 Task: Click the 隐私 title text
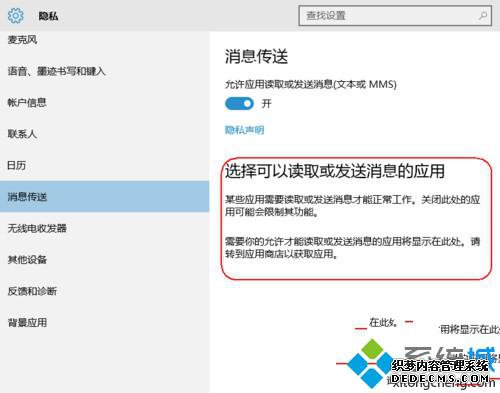click(48, 16)
